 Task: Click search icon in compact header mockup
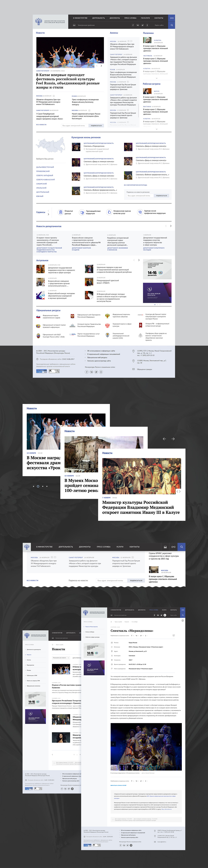181,546
